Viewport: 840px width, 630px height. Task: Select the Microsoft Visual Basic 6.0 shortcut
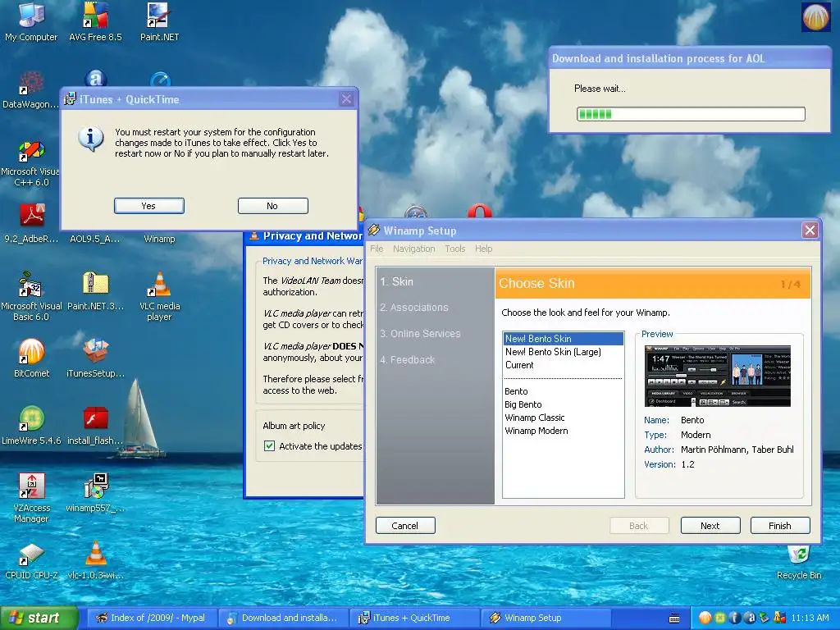31,296
